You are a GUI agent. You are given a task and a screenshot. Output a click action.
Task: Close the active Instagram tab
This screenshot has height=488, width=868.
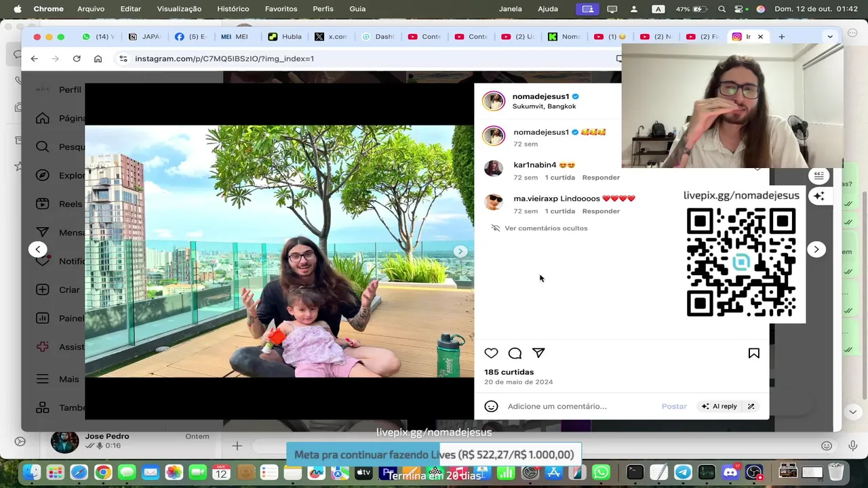(760, 37)
